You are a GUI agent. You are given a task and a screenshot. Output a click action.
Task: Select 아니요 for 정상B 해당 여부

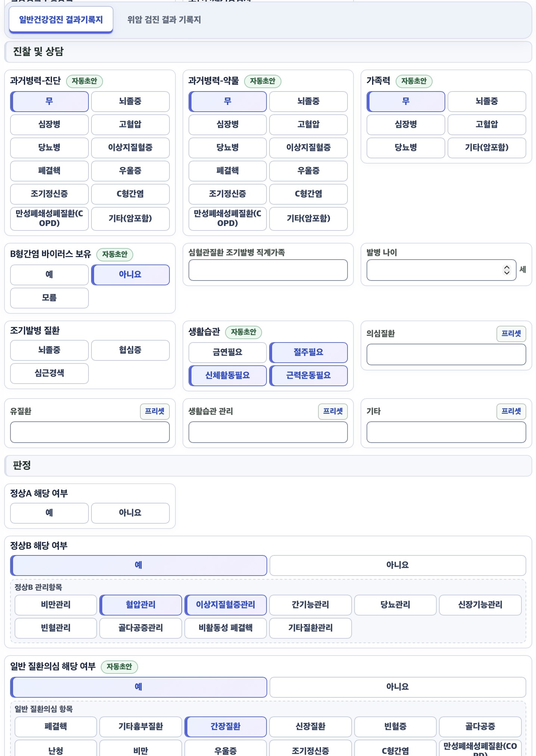pyautogui.click(x=398, y=566)
